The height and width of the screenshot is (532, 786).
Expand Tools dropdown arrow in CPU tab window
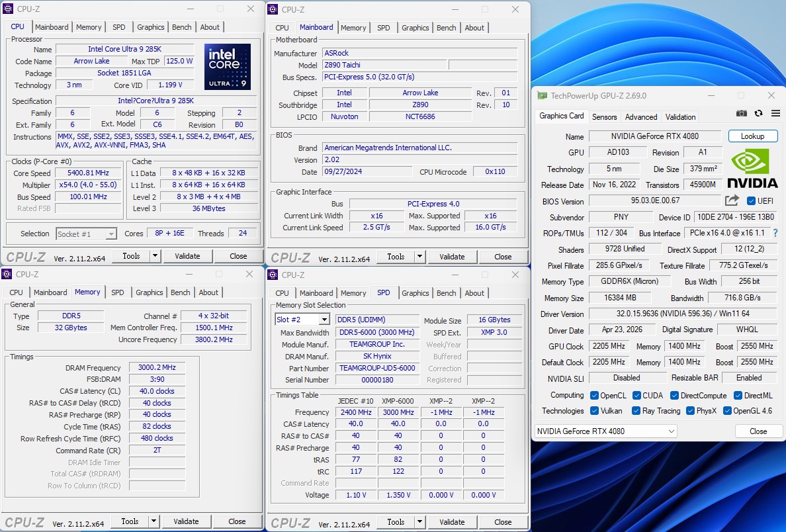pyautogui.click(x=155, y=255)
